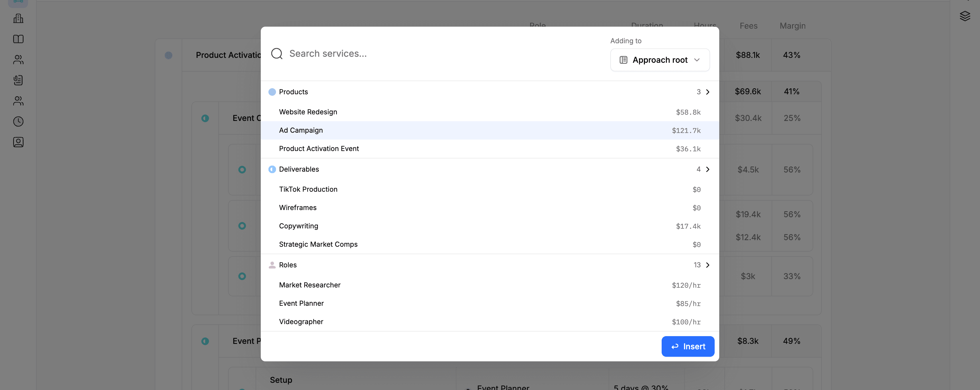Click the Products category dot icon
980x390 pixels.
272,92
